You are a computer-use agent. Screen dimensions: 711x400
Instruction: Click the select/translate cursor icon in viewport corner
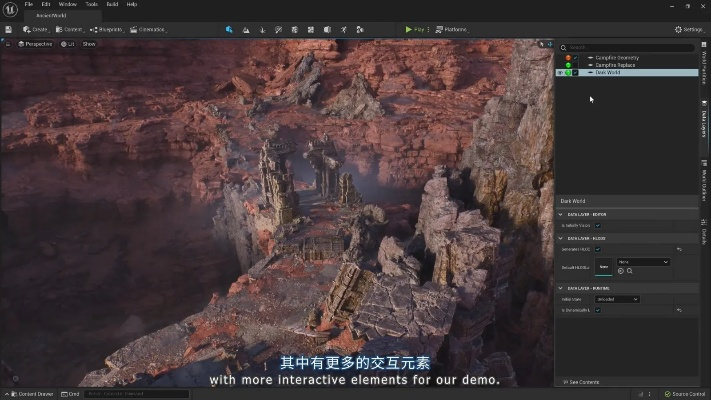[x=541, y=44]
